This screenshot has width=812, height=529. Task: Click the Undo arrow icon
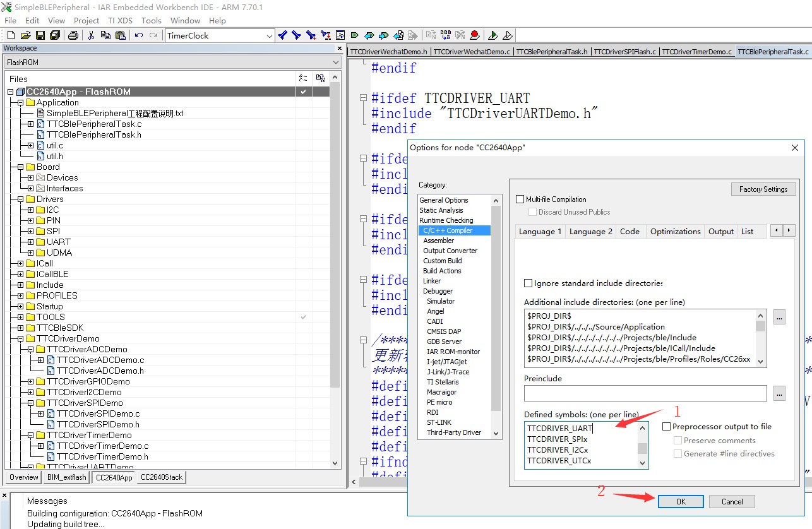138,35
